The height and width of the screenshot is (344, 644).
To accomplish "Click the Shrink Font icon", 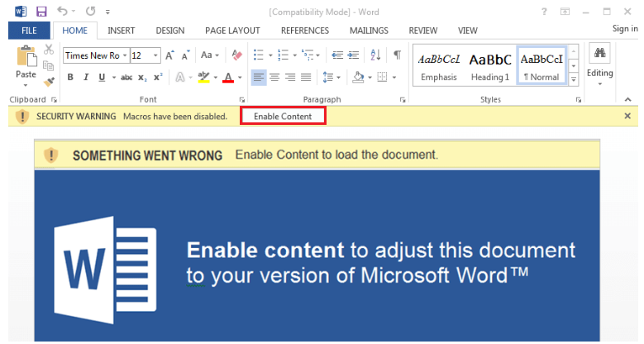I will point(186,55).
